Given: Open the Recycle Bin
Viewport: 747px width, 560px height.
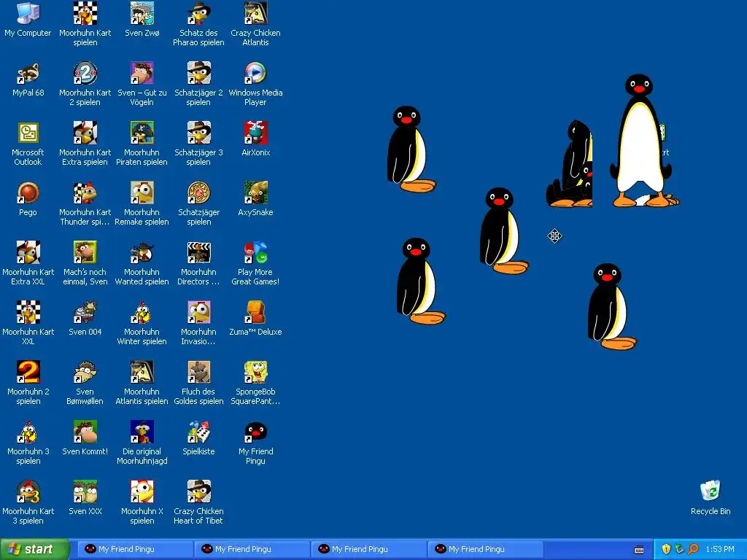Looking at the screenshot, I should point(711,491).
